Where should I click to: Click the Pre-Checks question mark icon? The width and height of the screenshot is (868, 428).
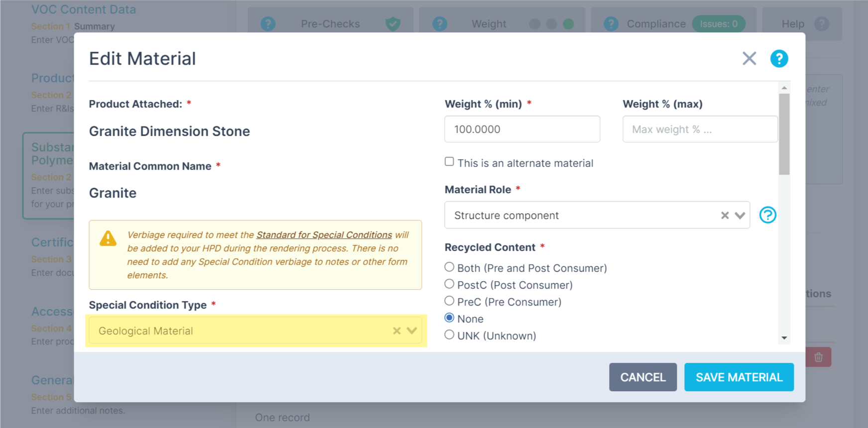[x=268, y=24]
